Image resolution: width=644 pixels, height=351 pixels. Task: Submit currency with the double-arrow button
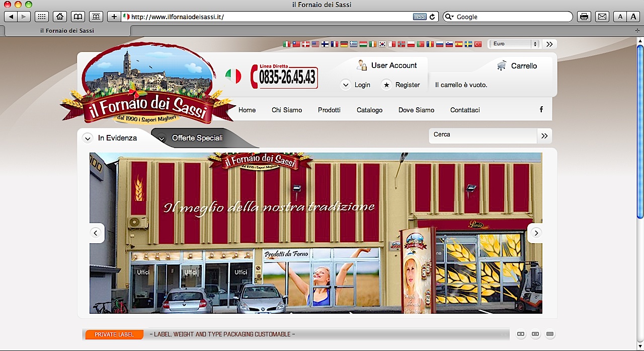click(x=549, y=44)
